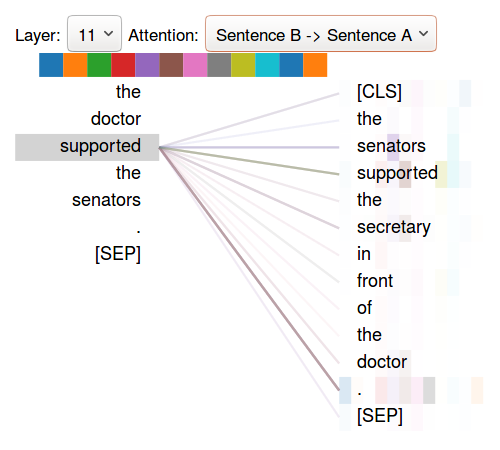Toggle the gray attention head swatch
This screenshot has height=450, width=500.
pos(219,65)
